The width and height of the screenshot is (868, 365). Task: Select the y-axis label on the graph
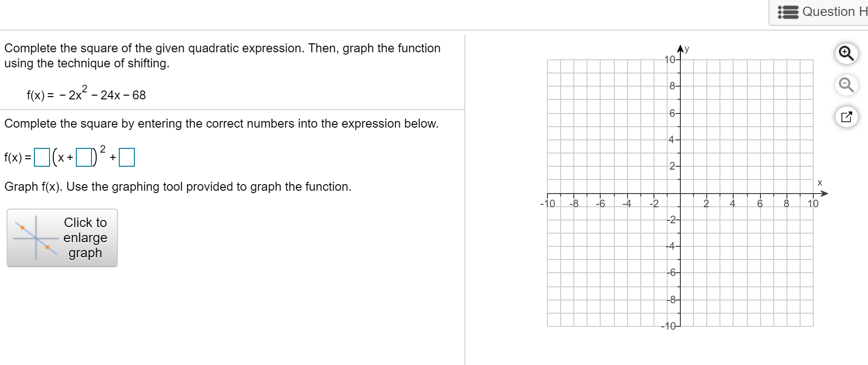686,48
